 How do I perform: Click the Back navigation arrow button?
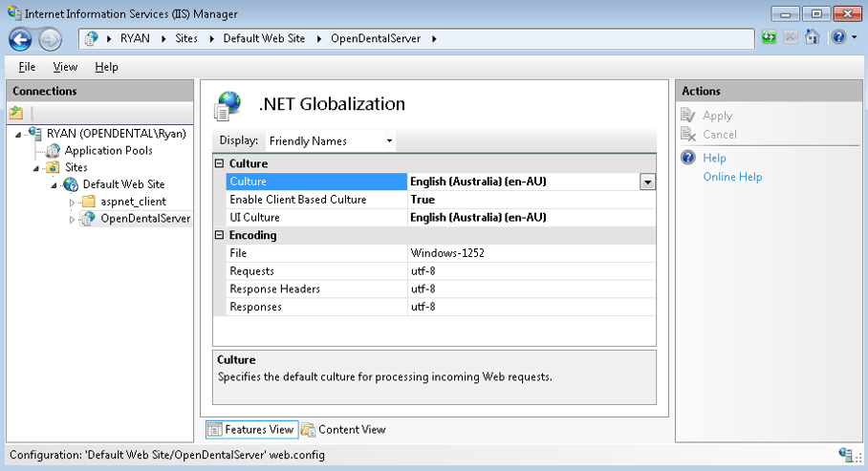click(x=20, y=39)
